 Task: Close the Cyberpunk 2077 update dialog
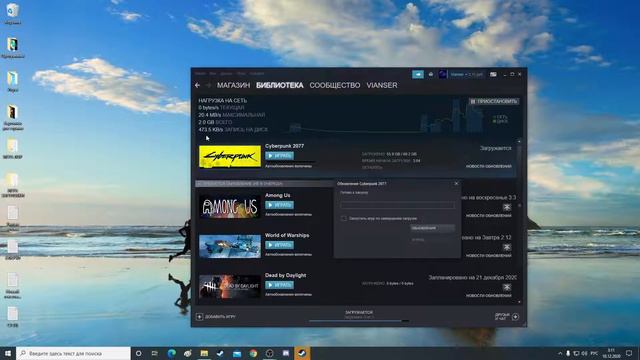(456, 184)
